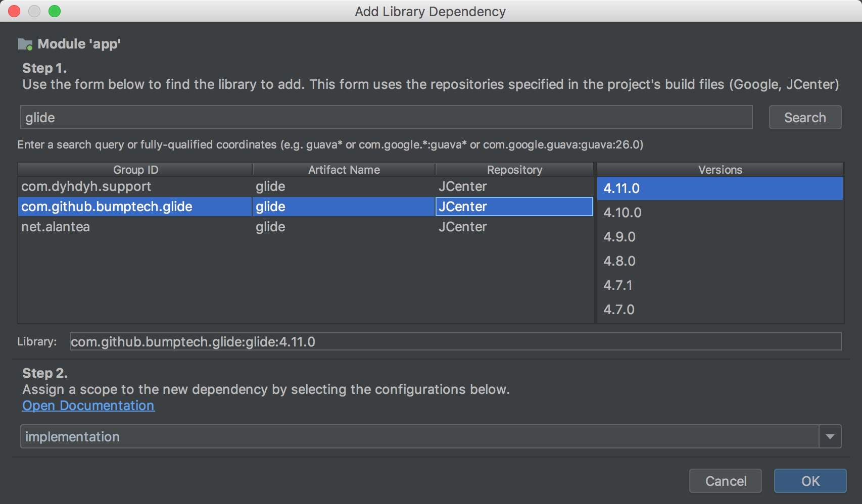This screenshot has width=862, height=504.
Task: Click JCenter cell in com.github.bumptech.glide row
Action: coord(514,207)
